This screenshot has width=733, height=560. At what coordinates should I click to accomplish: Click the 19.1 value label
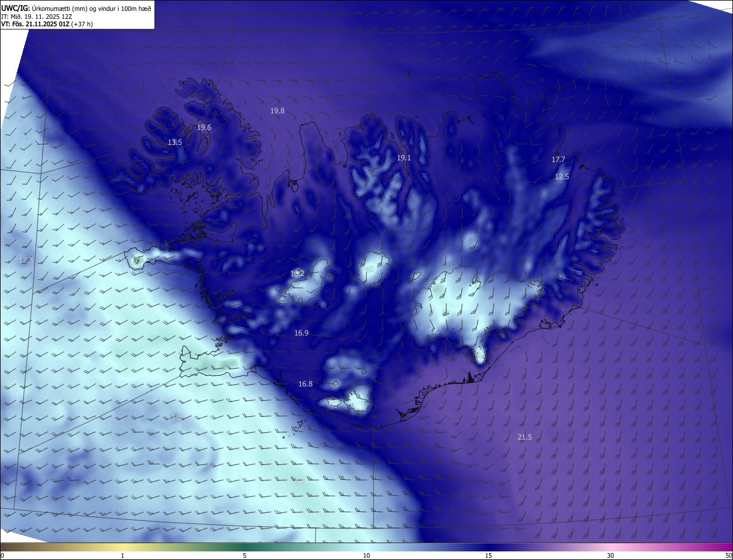(x=404, y=157)
